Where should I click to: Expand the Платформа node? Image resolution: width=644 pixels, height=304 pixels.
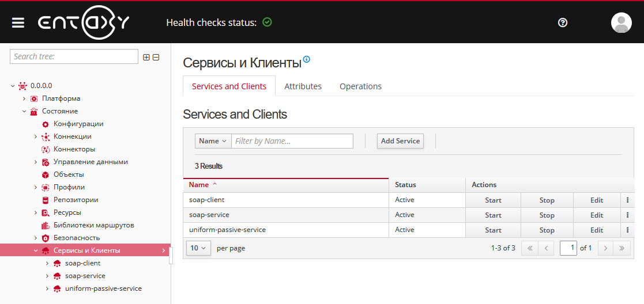click(x=24, y=98)
